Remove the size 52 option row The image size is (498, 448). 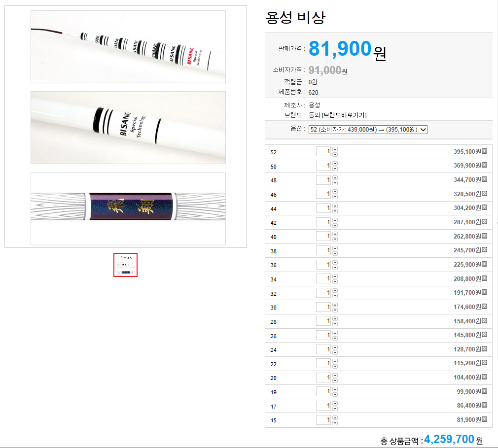pyautogui.click(x=484, y=151)
